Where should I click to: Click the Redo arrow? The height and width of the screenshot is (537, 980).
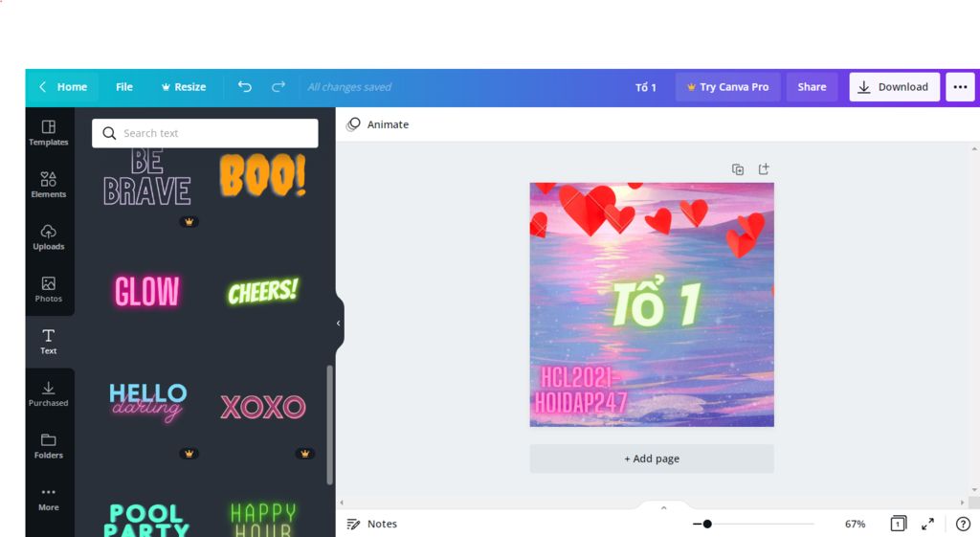(x=278, y=87)
